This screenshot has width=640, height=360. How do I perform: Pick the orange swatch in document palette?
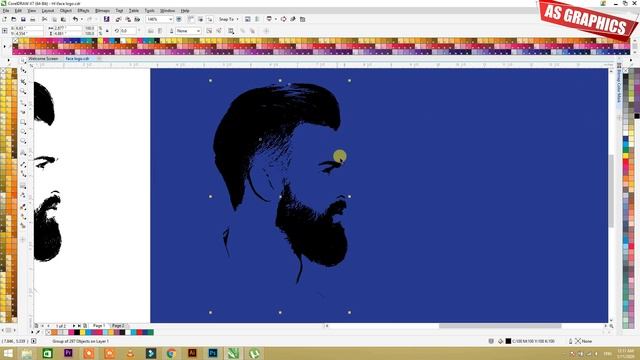(x=54, y=333)
